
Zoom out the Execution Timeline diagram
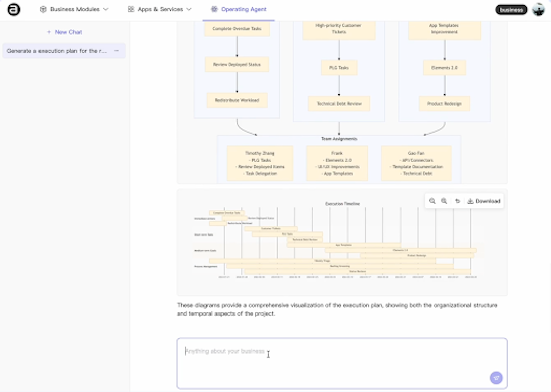pyautogui.click(x=432, y=201)
